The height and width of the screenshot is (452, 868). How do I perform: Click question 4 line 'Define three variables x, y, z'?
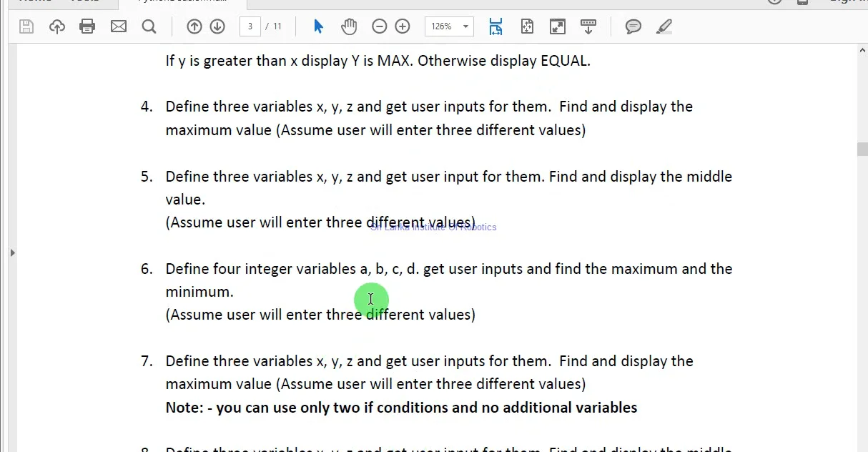[x=260, y=107]
